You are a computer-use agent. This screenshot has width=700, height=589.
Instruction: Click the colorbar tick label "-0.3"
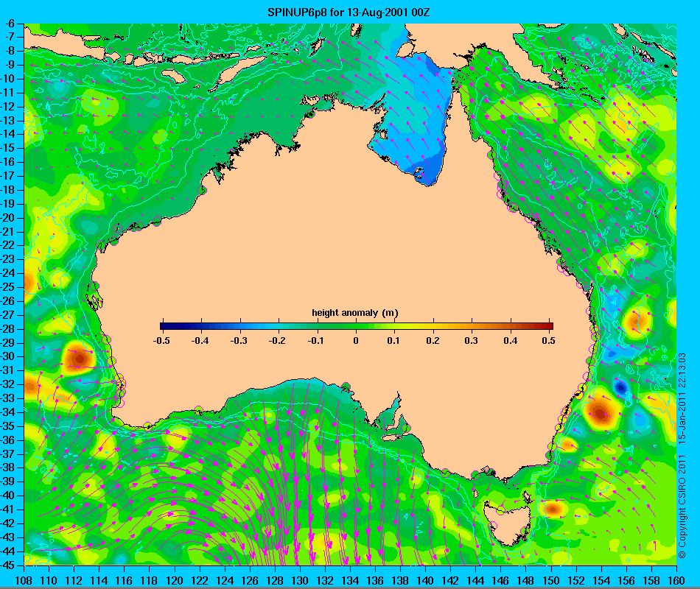point(239,341)
